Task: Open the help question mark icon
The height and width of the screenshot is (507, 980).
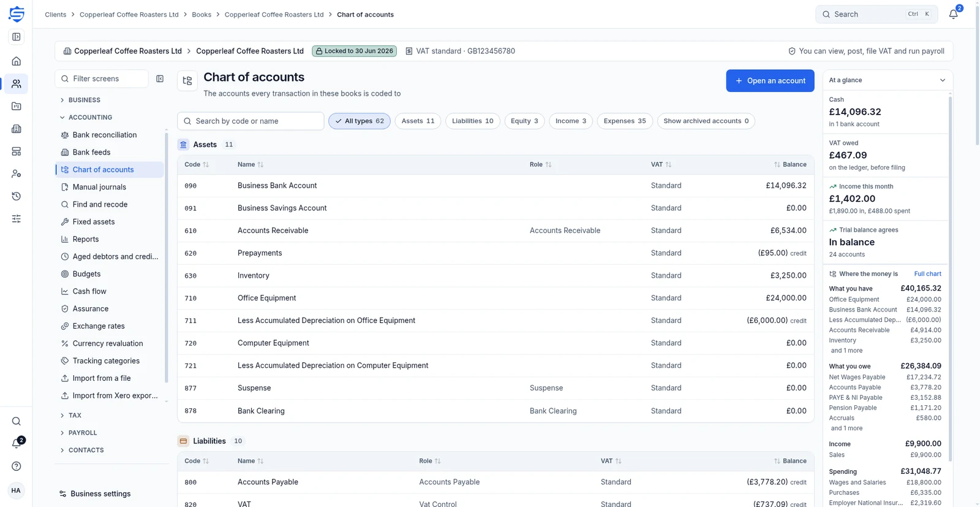Action: [17, 466]
